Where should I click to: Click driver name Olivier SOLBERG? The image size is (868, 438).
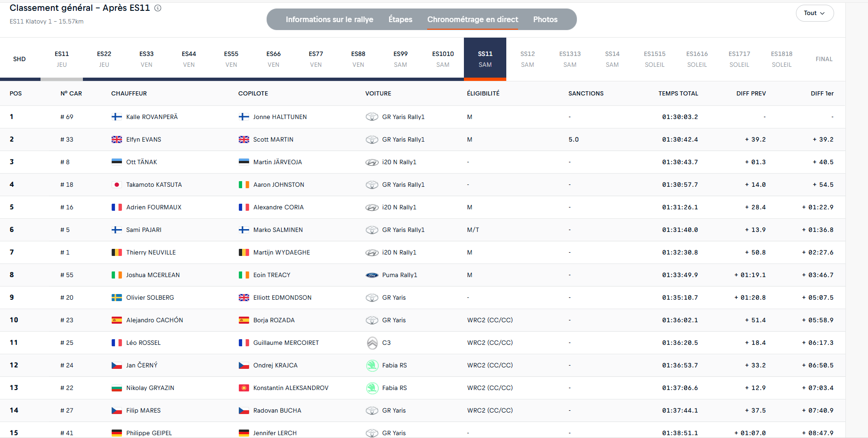[150, 297]
